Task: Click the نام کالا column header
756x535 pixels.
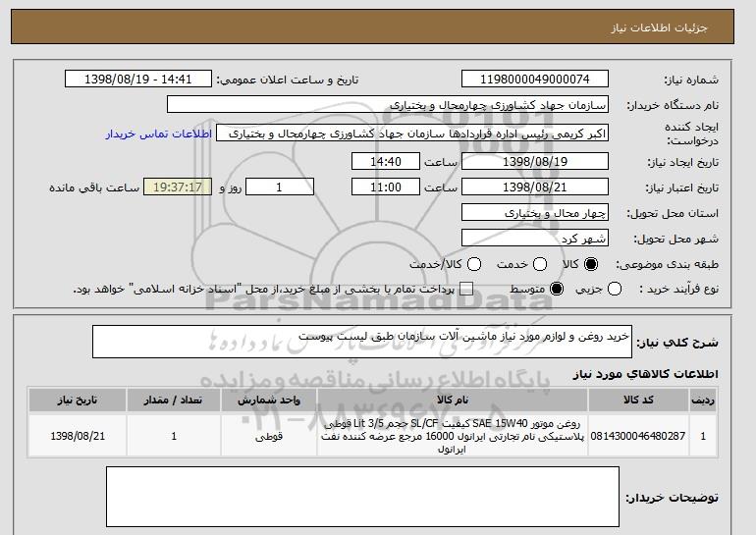Action: (x=453, y=401)
